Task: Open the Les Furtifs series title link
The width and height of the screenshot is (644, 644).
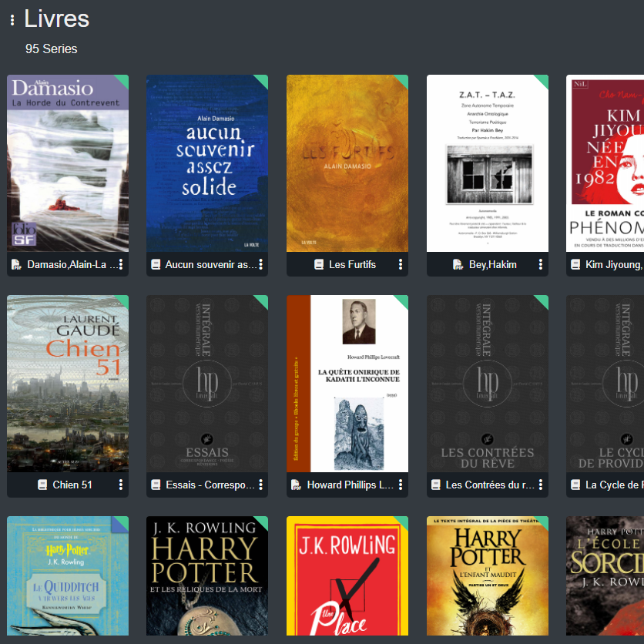Action: 352,264
